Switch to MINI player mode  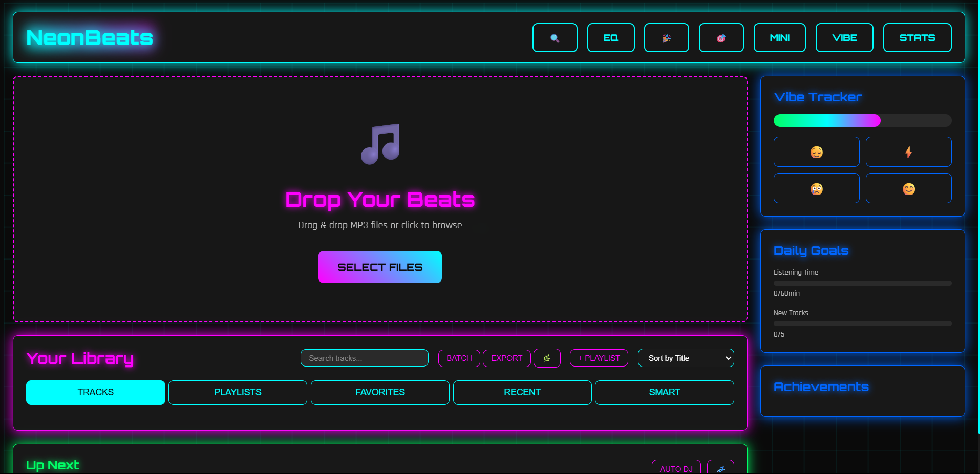click(779, 38)
